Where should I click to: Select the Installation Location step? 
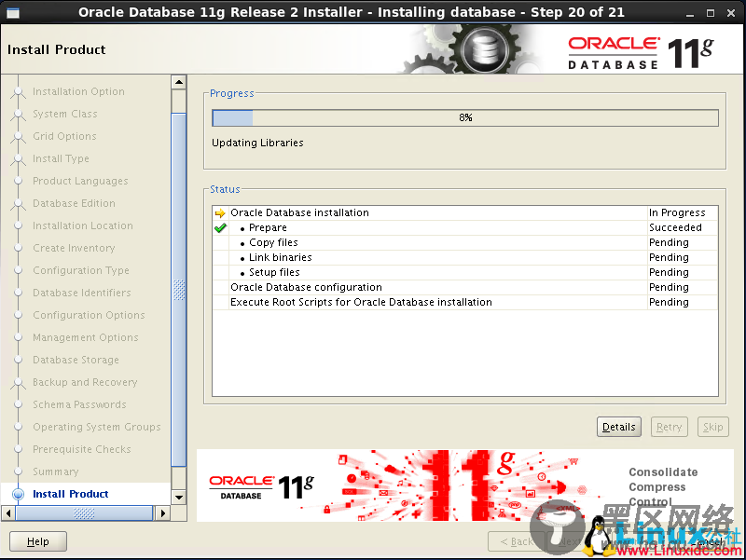click(83, 225)
